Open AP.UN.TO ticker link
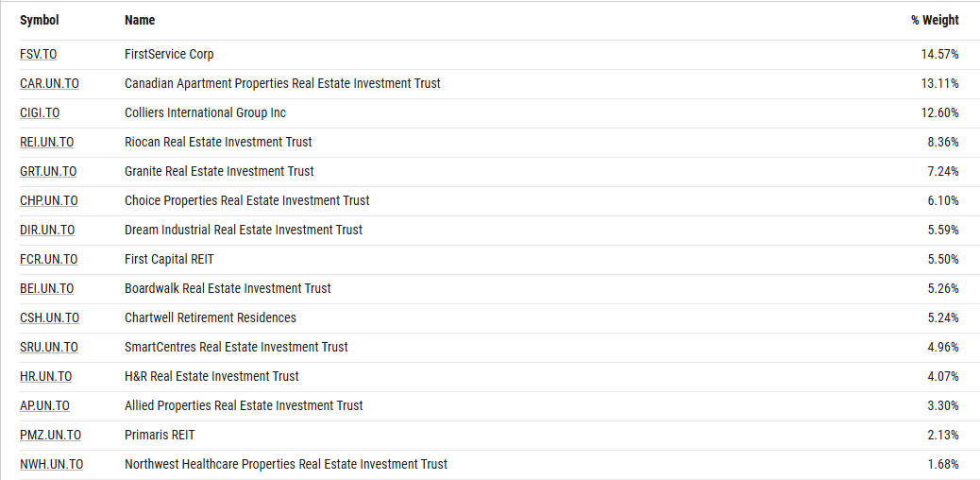980x480 pixels. (44, 406)
